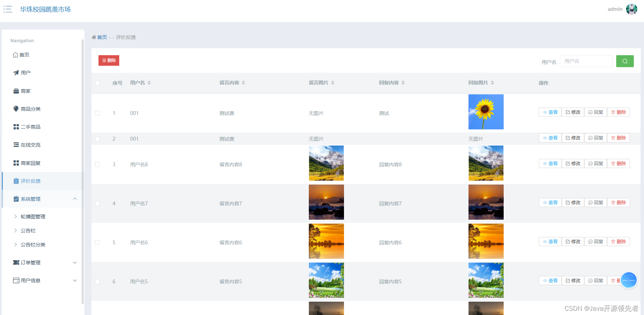Screen dimensions: 644x315
Task: Check the checkbox for 用户名5 row
Action: click(97, 282)
